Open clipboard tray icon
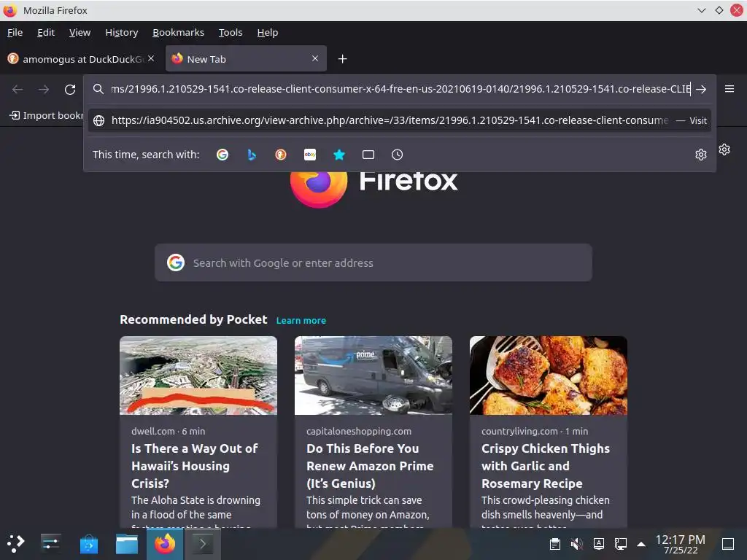Image resolution: width=747 pixels, height=560 pixels. tap(555, 544)
